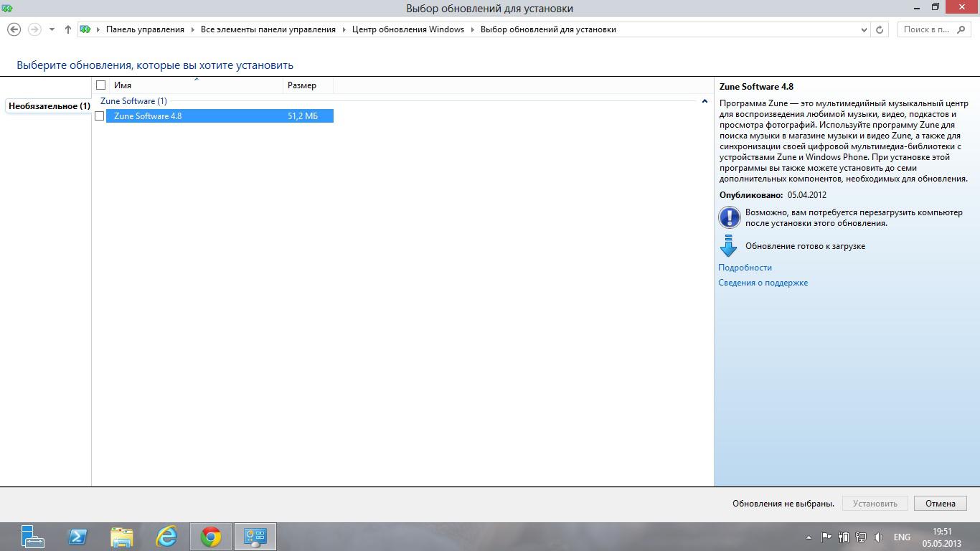Click the ENG language indicator
Image resolution: width=980 pixels, height=551 pixels.
pos(902,537)
